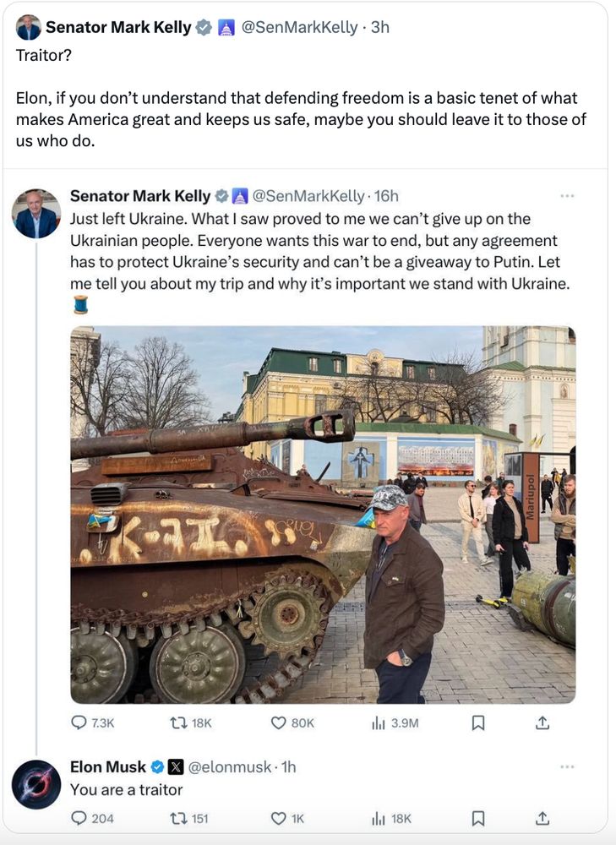Open more options for Elon Musk's tweet
Image resolution: width=616 pixels, height=845 pixels.
point(567,766)
